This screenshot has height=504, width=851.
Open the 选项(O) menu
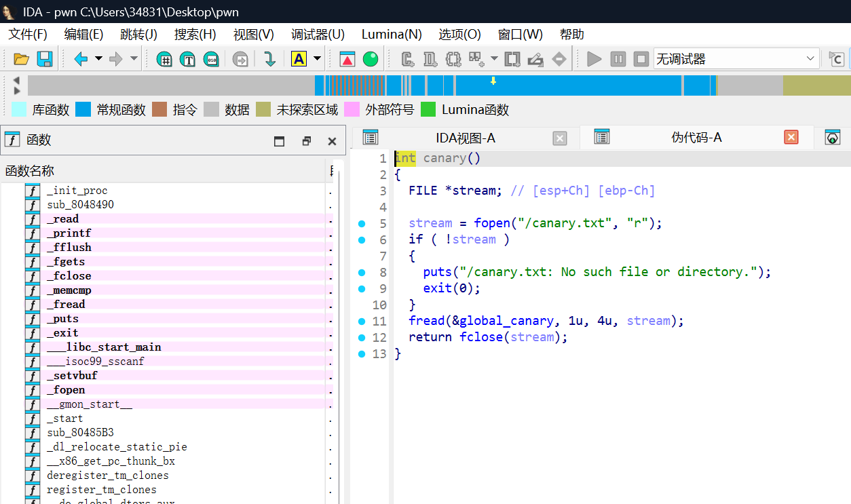pyautogui.click(x=459, y=34)
